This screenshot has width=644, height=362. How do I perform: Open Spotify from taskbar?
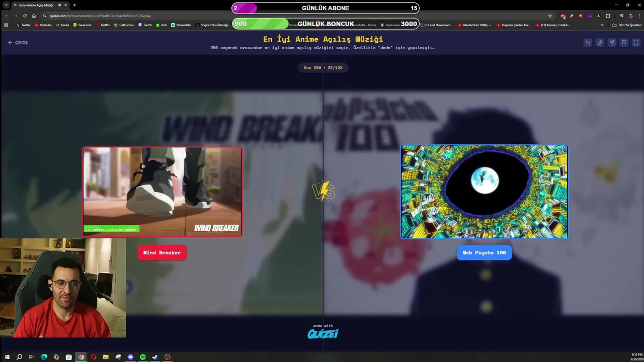click(143, 357)
